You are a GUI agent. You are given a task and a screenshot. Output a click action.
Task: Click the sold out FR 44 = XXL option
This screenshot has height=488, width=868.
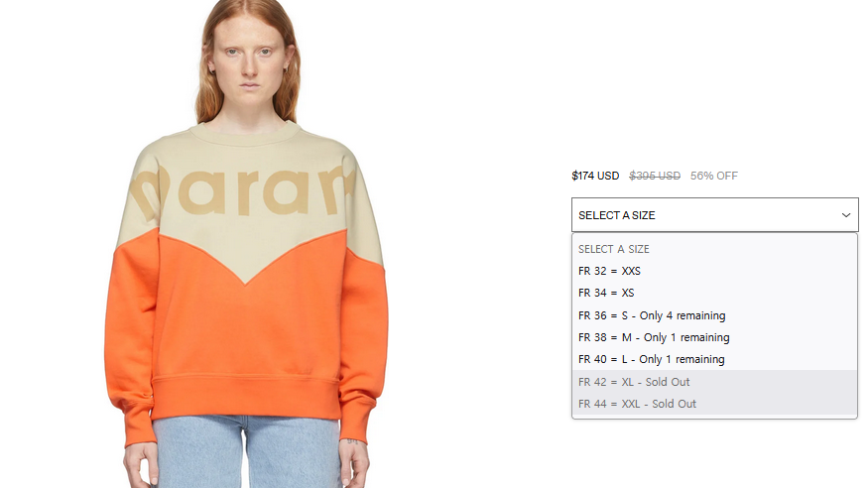(714, 404)
